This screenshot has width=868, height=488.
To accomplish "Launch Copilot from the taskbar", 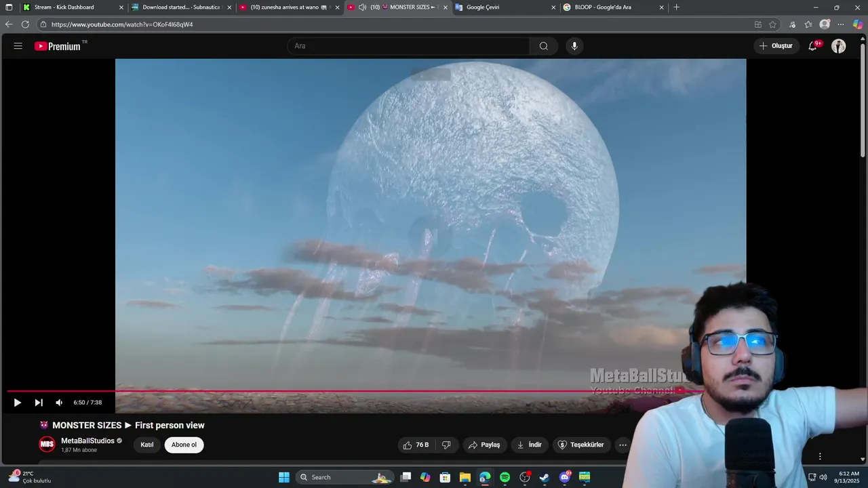I will tap(425, 477).
